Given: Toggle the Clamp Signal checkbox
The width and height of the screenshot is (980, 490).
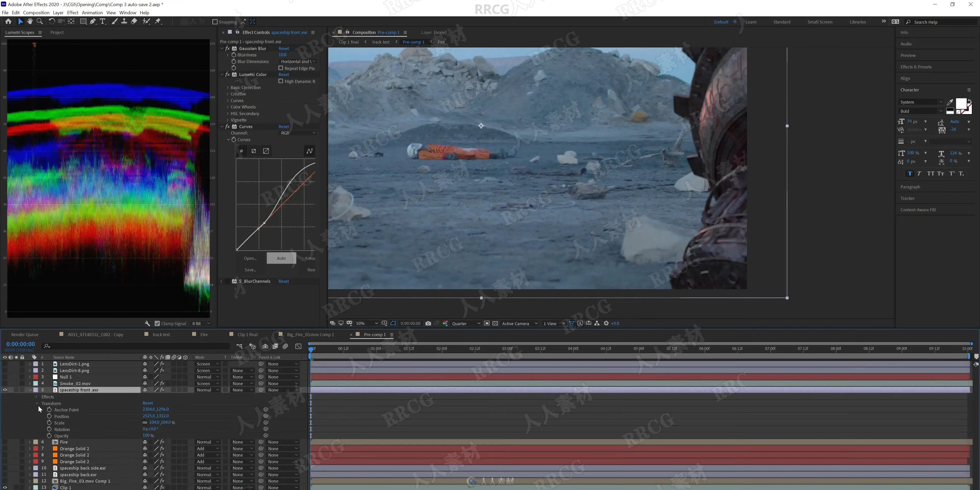Looking at the screenshot, I should tap(157, 323).
